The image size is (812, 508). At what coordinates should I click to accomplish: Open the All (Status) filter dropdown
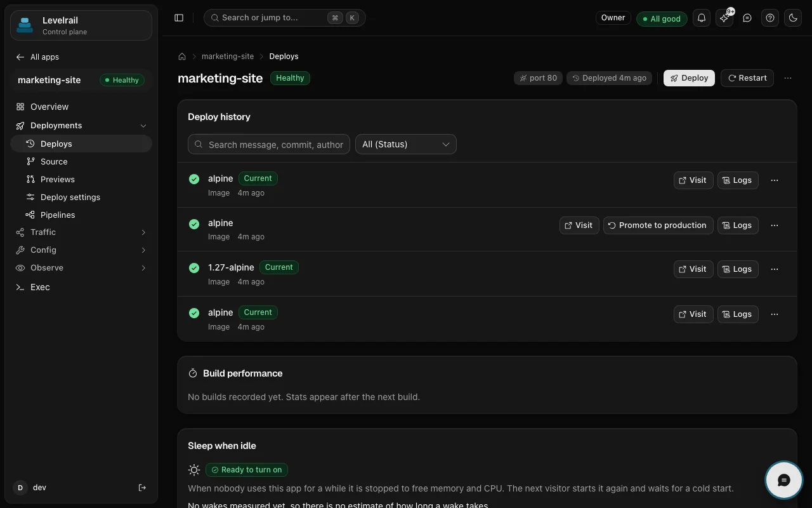coord(406,144)
